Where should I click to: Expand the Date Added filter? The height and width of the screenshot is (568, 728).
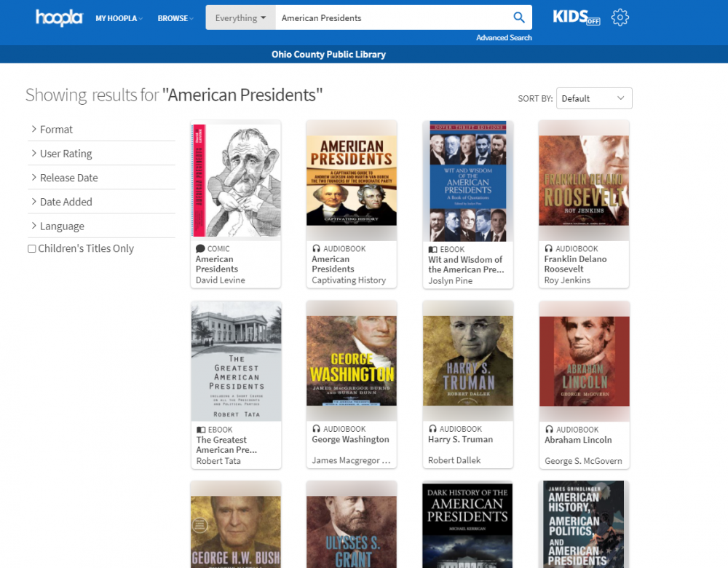click(x=101, y=202)
